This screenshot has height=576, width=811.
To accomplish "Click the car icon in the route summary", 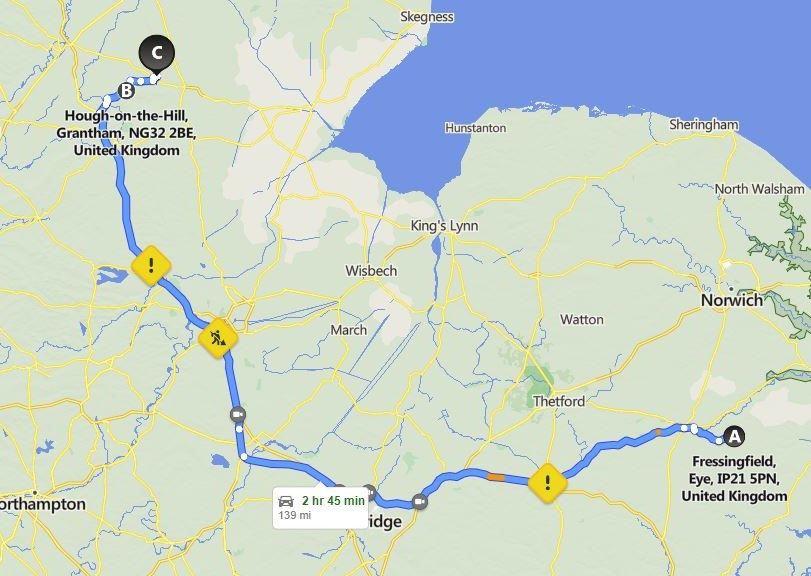I will click(286, 501).
